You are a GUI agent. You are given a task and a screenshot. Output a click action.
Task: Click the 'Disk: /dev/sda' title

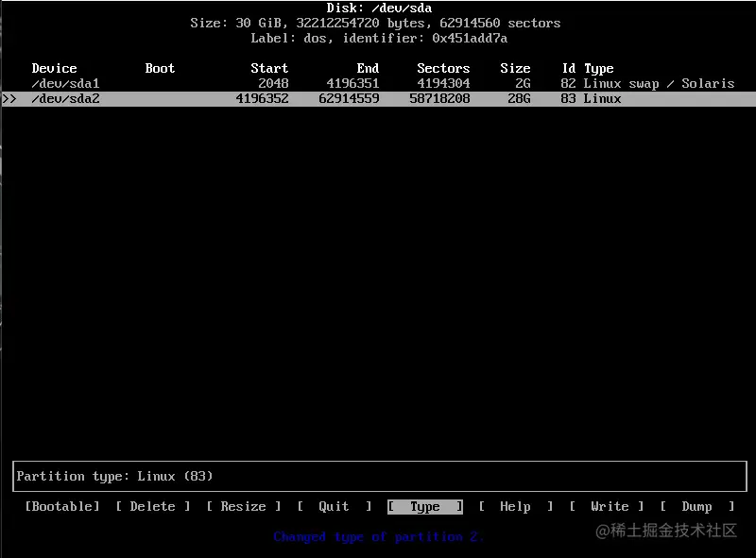click(x=379, y=8)
